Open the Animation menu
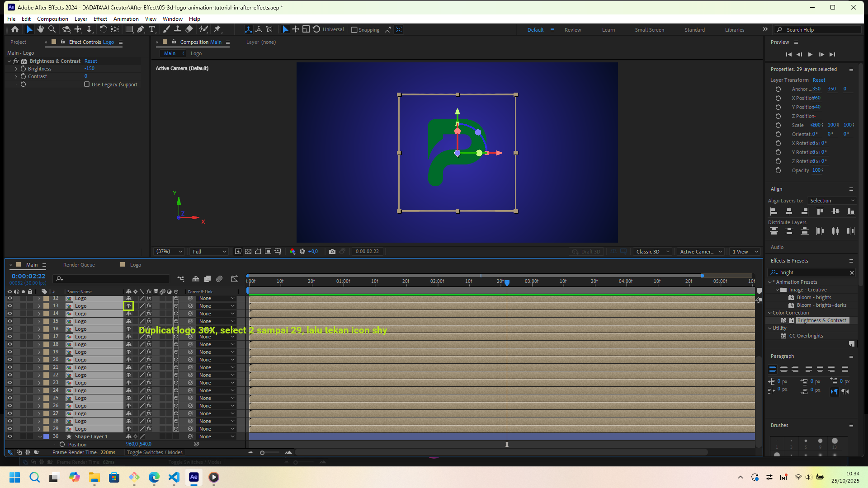The width and height of the screenshot is (868, 488). pos(126,19)
